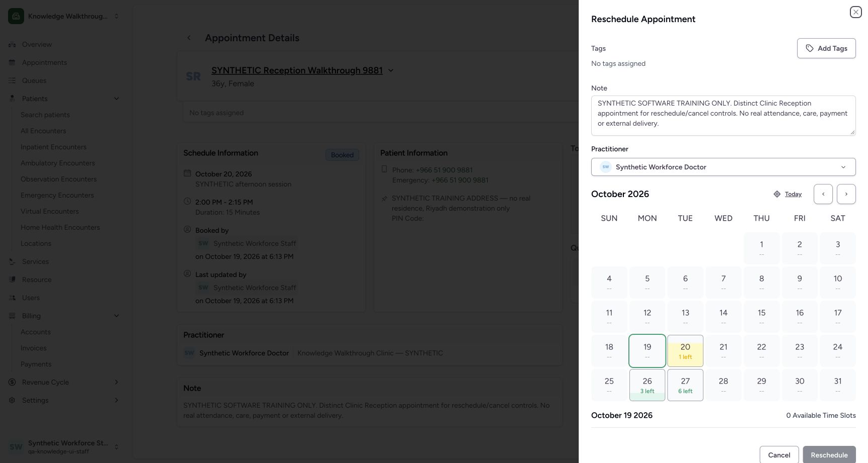Open Payments under Billing
868x463 pixels.
click(36, 364)
